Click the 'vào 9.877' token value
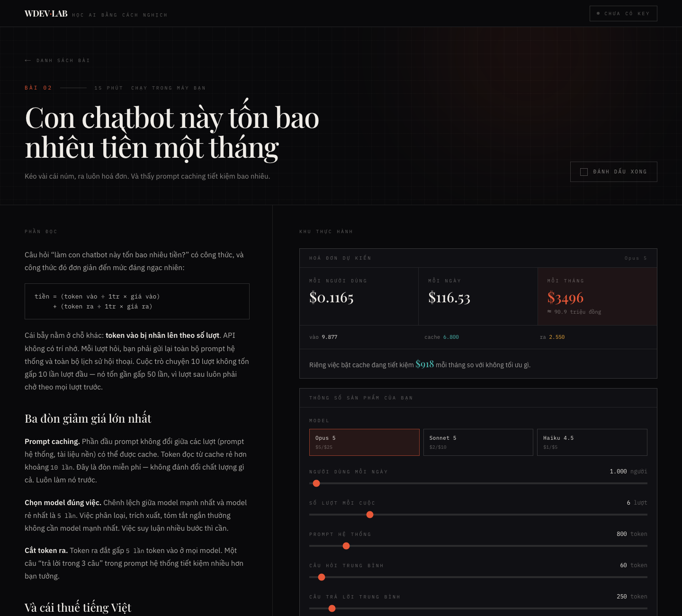Image resolution: width=682 pixels, height=616 pixels. (323, 337)
